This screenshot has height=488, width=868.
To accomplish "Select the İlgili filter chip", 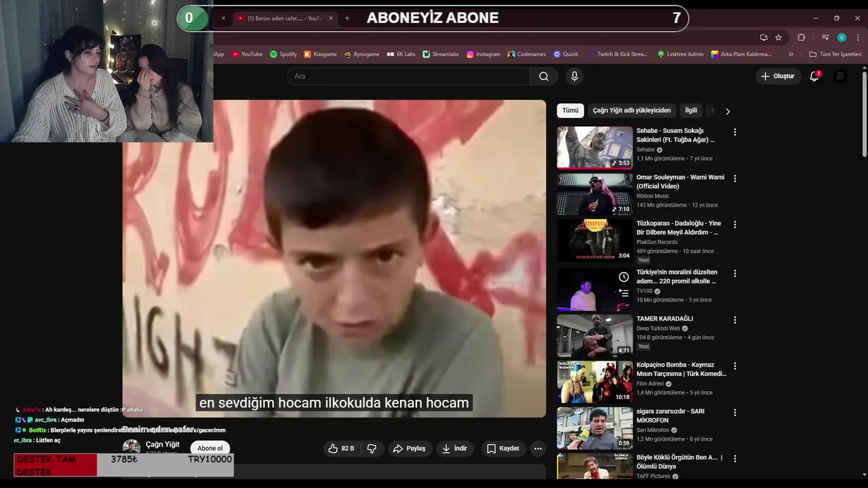I will tap(691, 110).
